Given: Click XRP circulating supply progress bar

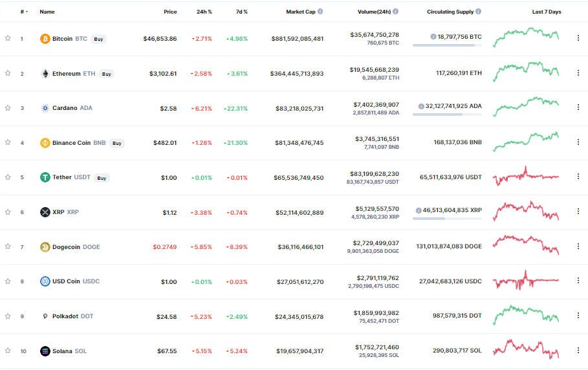Looking at the screenshot, I should (x=447, y=219).
